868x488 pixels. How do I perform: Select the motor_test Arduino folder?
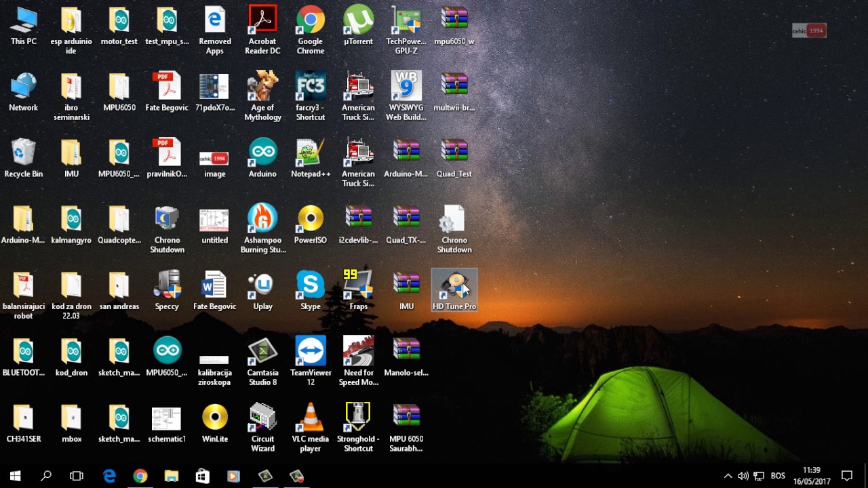coord(119,26)
